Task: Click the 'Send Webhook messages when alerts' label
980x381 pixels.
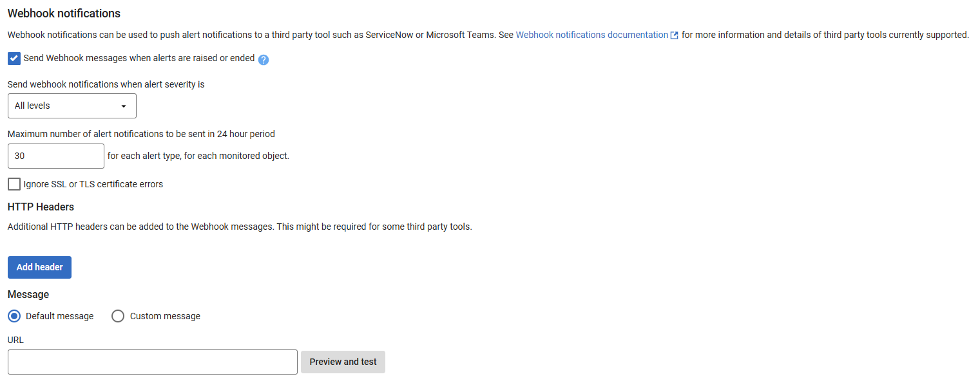Action: (139, 59)
